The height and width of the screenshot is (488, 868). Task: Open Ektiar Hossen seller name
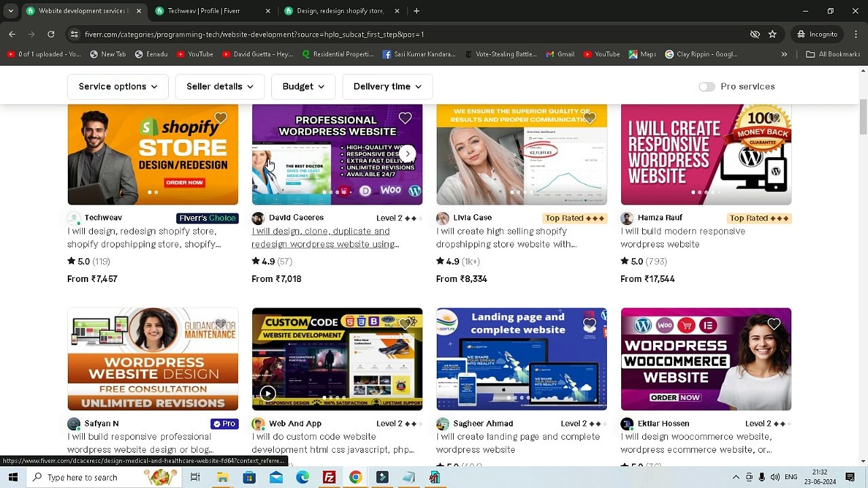(663, 424)
